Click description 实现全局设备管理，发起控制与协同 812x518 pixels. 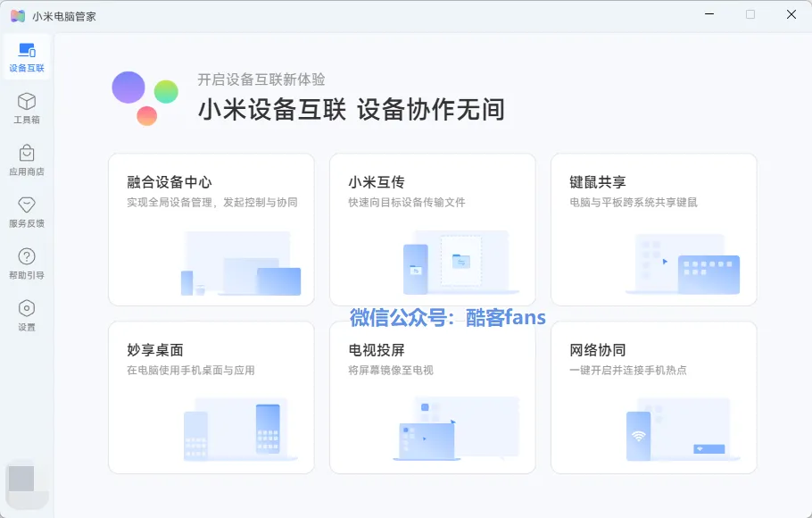(x=212, y=202)
